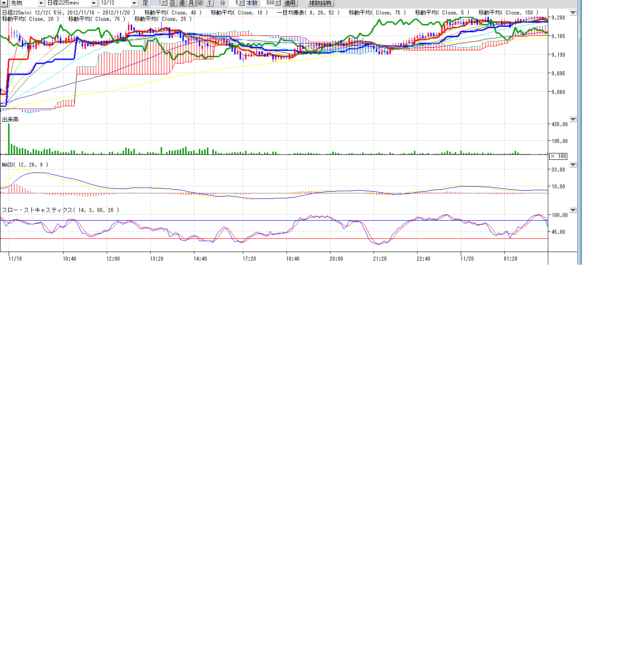Adjust the 本数 count stepper next to 500
Viewport: 620px width, 672px height.
[x=278, y=3]
